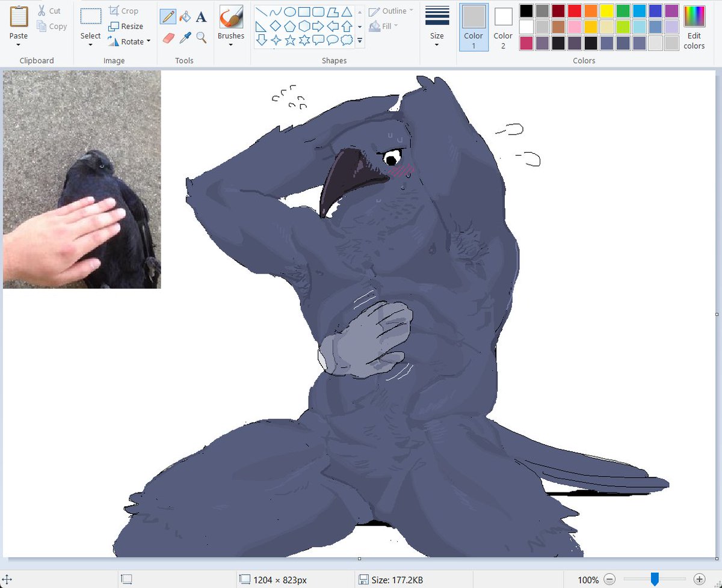Image resolution: width=722 pixels, height=588 pixels.
Task: Choose the Fill with color bucket tool
Action: (x=185, y=17)
